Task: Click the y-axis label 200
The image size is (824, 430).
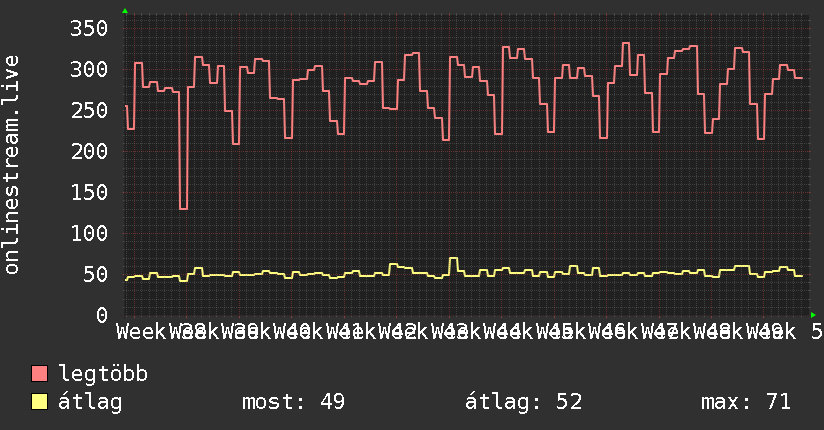Action: (89, 151)
